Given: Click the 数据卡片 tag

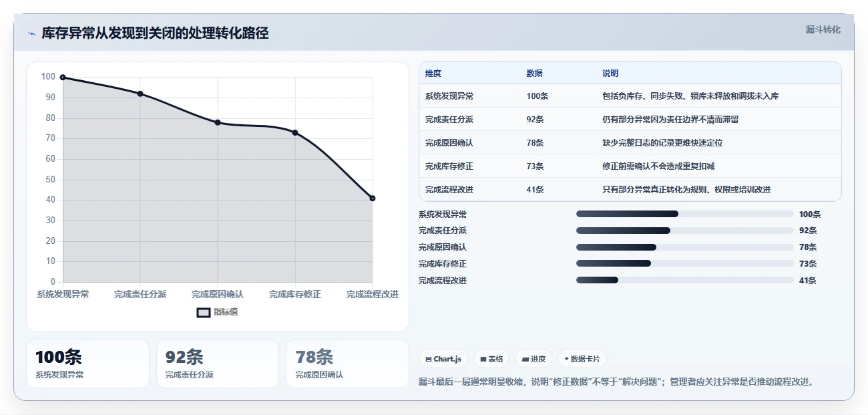Looking at the screenshot, I should [x=582, y=359].
